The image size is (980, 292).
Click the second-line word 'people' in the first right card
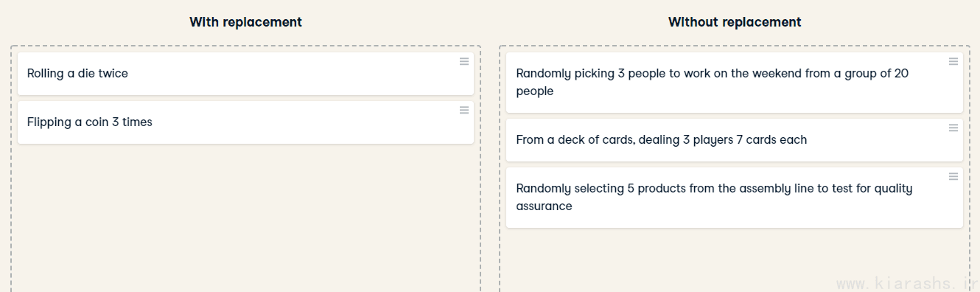[534, 92]
